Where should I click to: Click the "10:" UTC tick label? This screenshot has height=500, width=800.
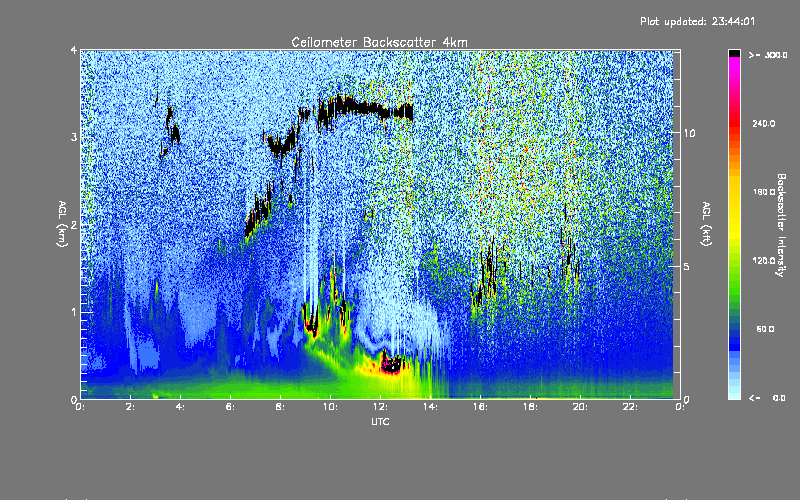pos(330,407)
